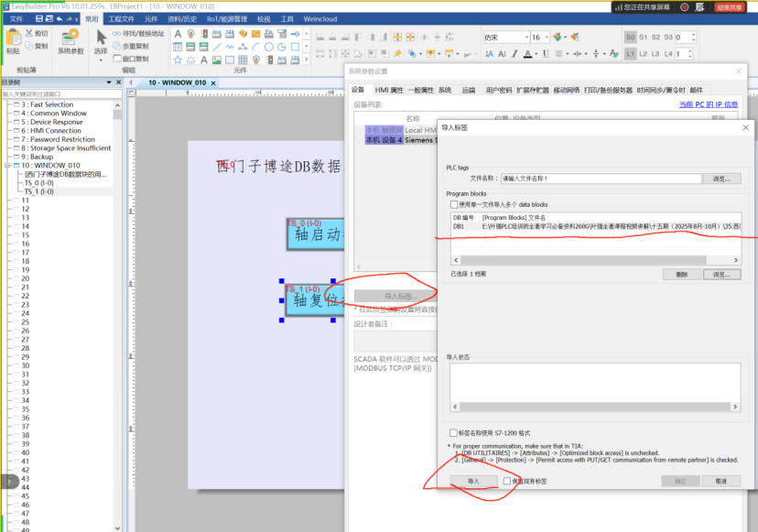This screenshot has width=758, height=532.
Task: Select the TS_0 (I-0) tree item
Action: point(39,183)
